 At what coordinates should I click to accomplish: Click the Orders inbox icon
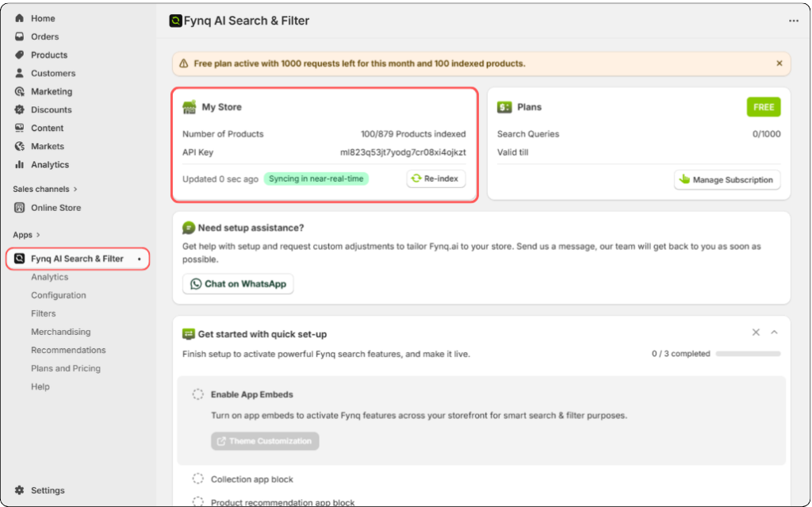[19, 36]
